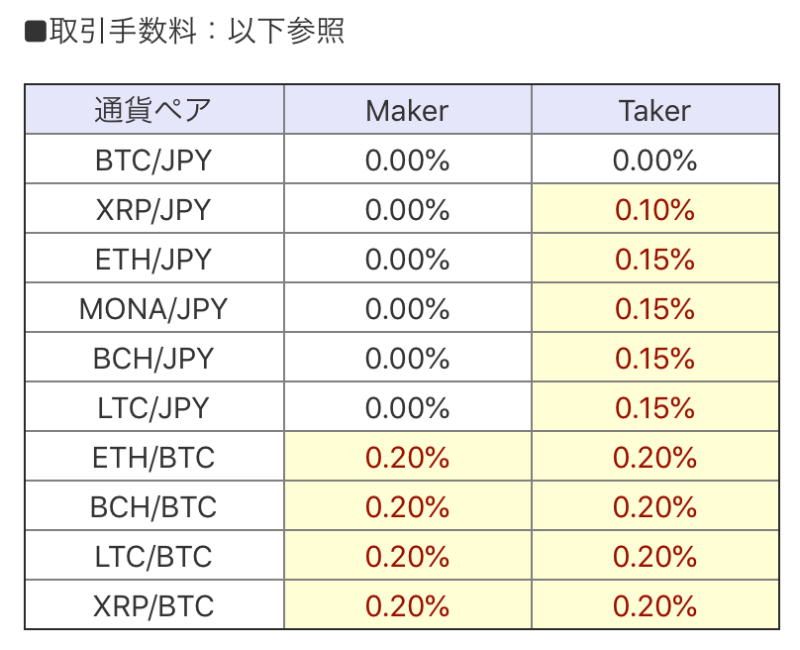This screenshot has width=800, height=650.
Task: Click XRP/BTC Taker fee 0.20% cell
Action: 655,606
